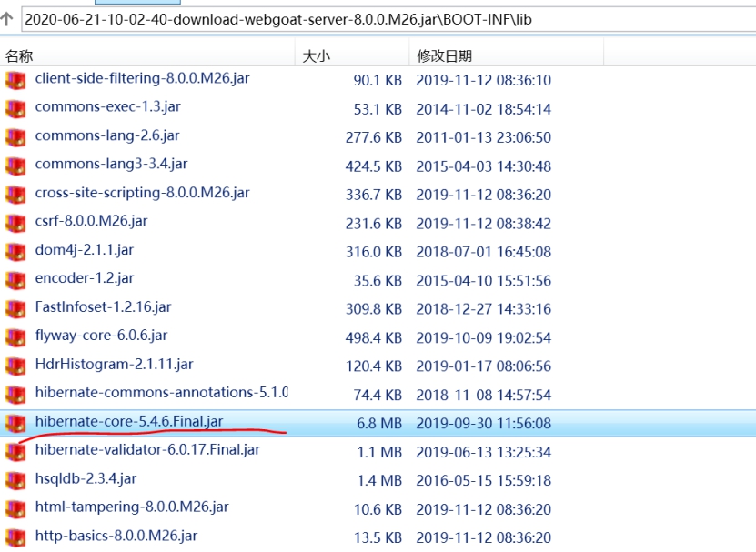The width and height of the screenshot is (756, 552).
Task: Click file name html-tampering-8.0.0.M26.jar
Action: tap(132, 507)
